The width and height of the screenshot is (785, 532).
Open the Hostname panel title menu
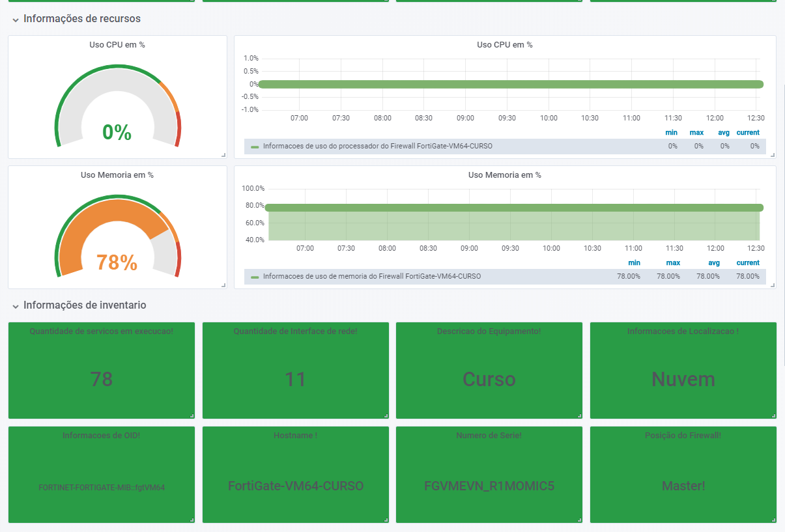click(x=295, y=436)
